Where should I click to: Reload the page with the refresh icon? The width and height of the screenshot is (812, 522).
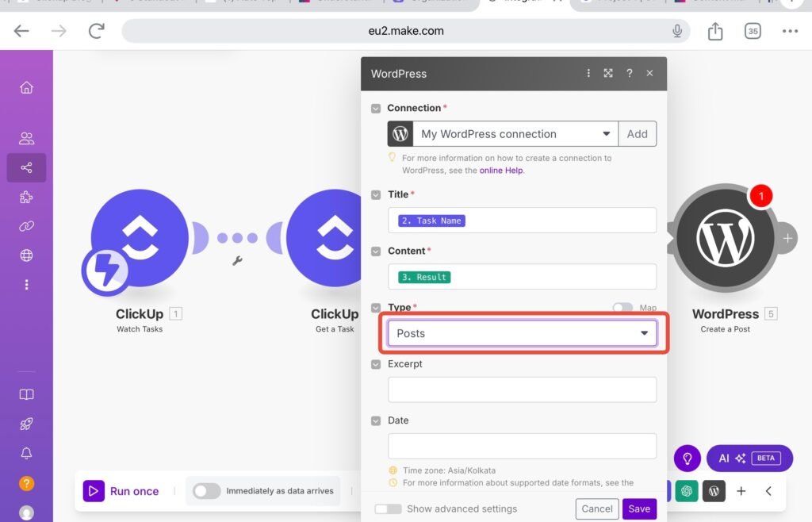[x=96, y=31]
